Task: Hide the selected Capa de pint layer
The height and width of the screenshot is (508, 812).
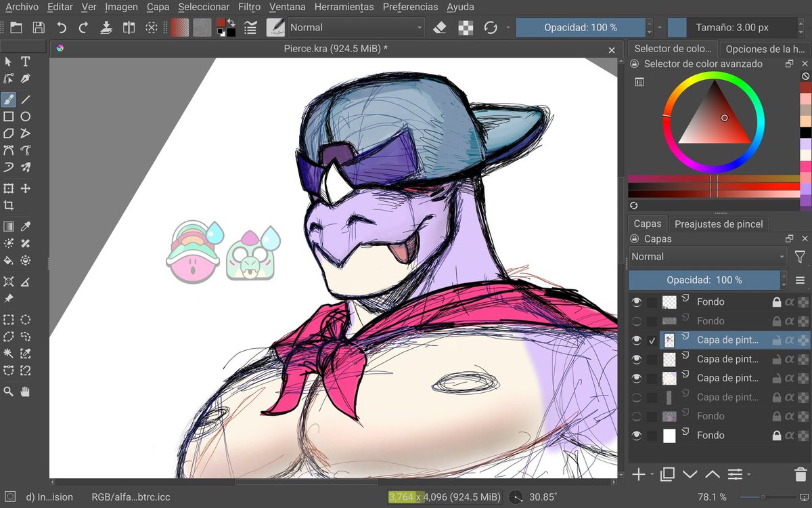Action: point(637,340)
